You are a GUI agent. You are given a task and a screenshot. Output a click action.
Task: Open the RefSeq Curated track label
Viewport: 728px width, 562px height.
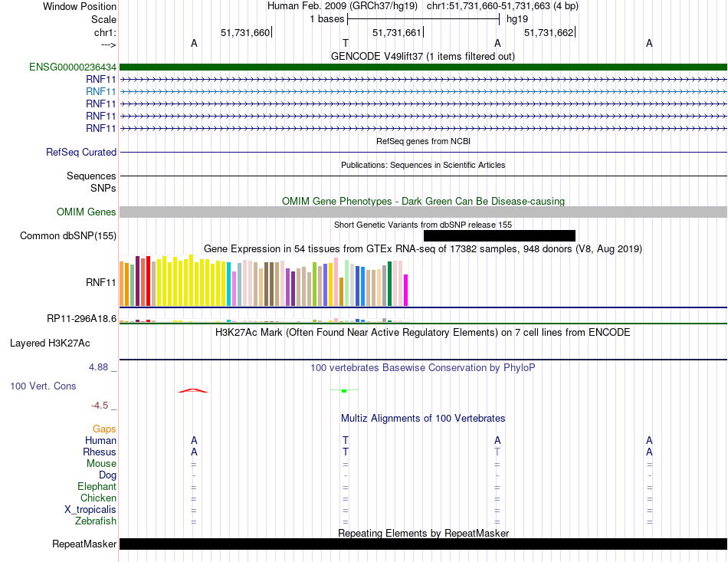pos(81,152)
